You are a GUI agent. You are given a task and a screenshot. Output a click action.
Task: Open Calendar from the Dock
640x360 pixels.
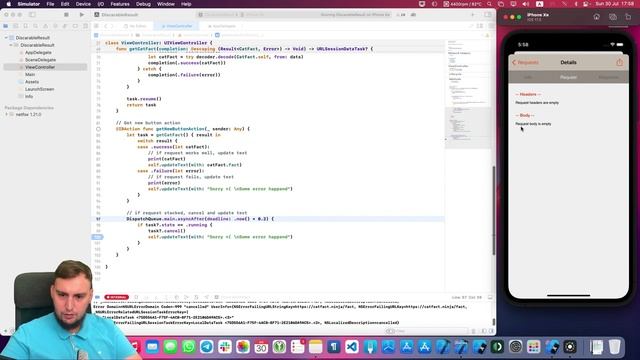261,347
